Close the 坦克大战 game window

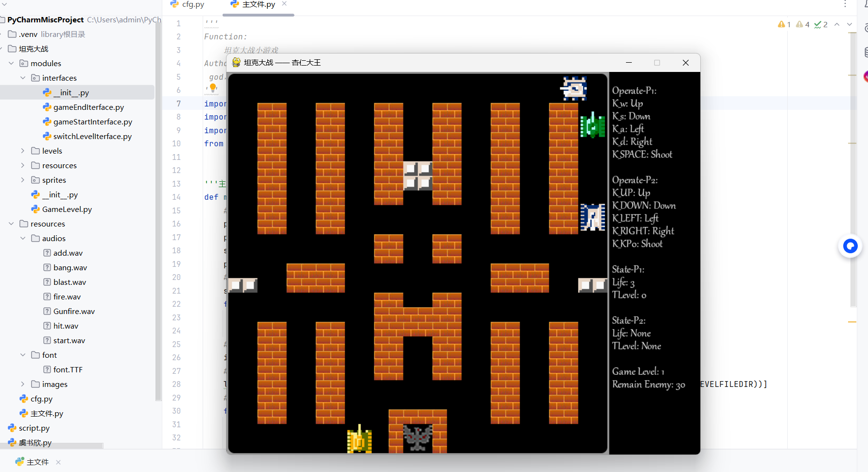(x=686, y=62)
